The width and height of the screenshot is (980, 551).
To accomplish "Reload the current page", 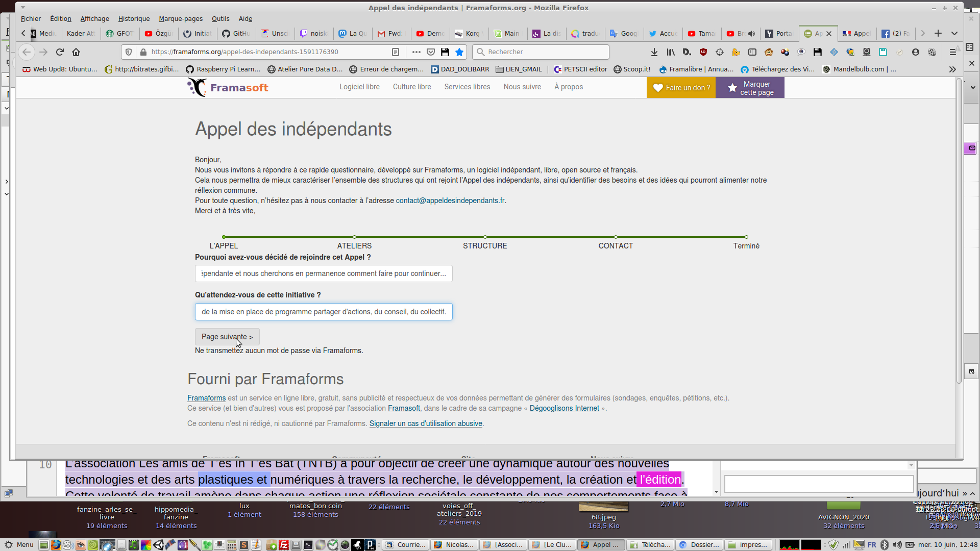I will [x=60, y=52].
